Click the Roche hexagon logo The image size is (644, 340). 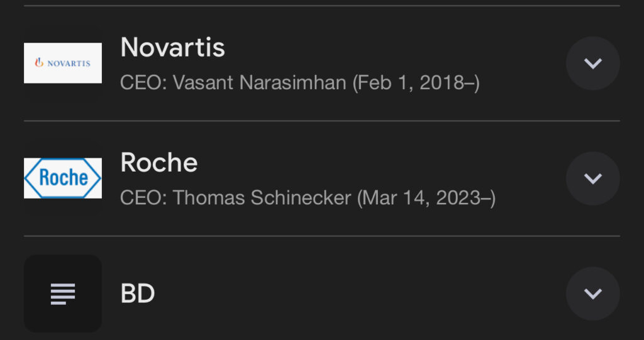pos(63,178)
